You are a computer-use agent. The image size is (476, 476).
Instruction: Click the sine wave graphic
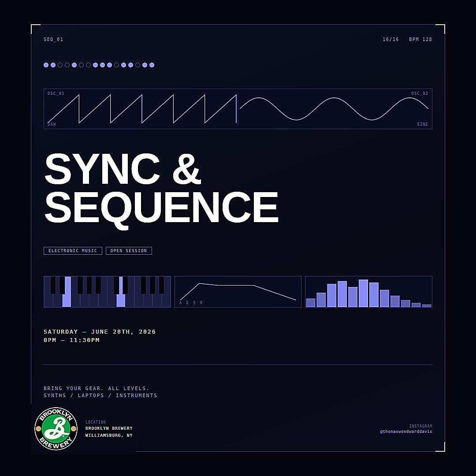pos(334,109)
